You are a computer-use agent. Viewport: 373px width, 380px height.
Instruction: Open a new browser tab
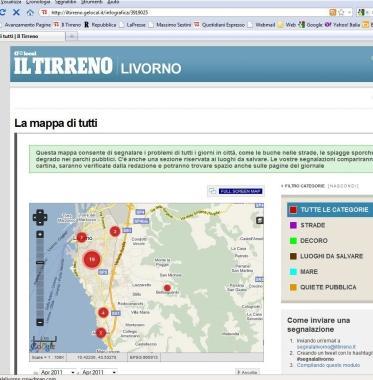pos(71,36)
